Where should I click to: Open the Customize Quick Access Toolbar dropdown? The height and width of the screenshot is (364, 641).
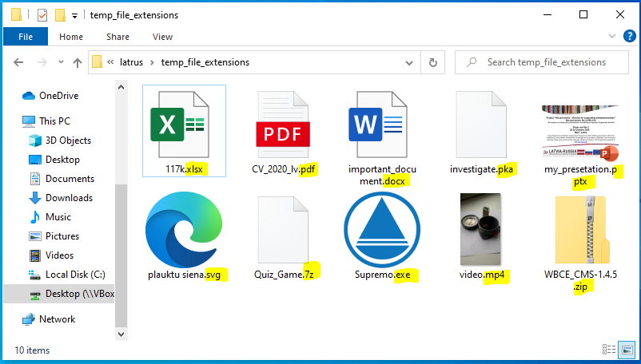(x=74, y=15)
